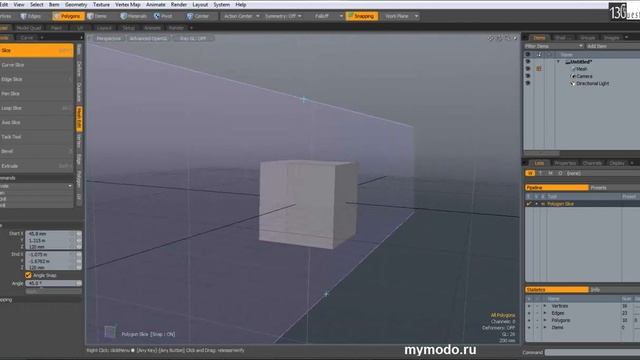This screenshot has width=640, height=360.
Task: Toggle visibility eye of Directional Light
Action: (x=528, y=83)
